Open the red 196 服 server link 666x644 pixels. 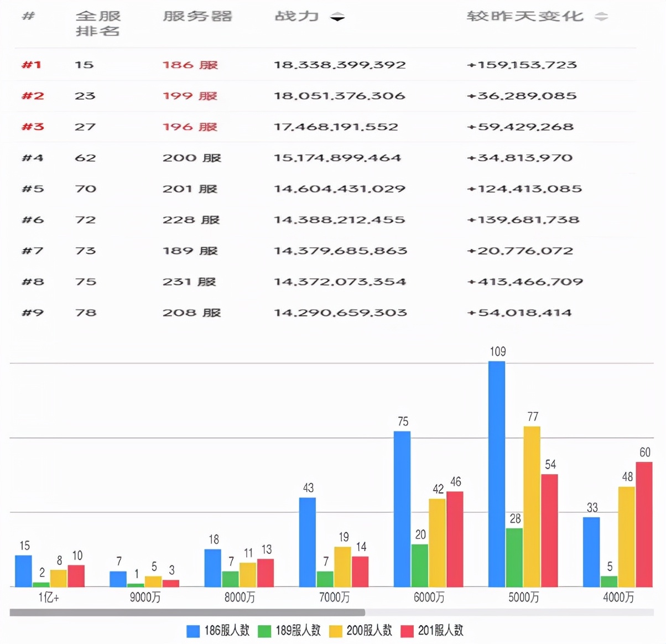click(x=190, y=127)
